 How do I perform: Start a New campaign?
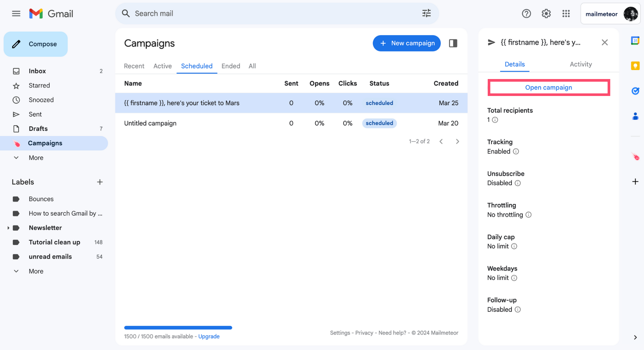tap(406, 43)
